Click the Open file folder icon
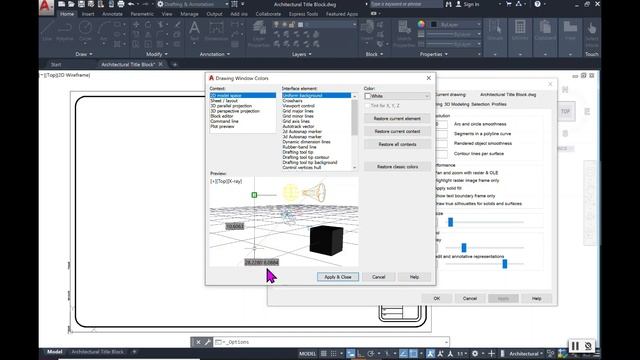The height and width of the screenshot is (360, 640). 71,4
